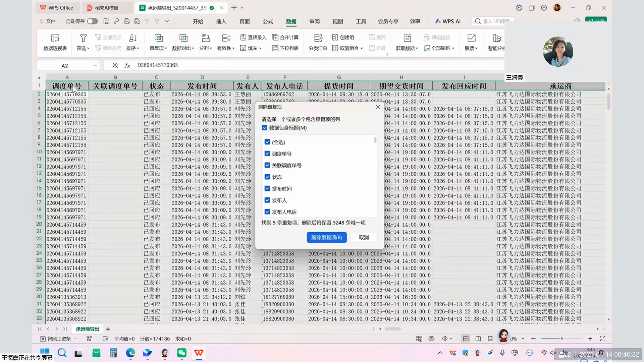Open the 审阅 ribbon tab
This screenshot has height=362, width=644.
tap(314, 21)
